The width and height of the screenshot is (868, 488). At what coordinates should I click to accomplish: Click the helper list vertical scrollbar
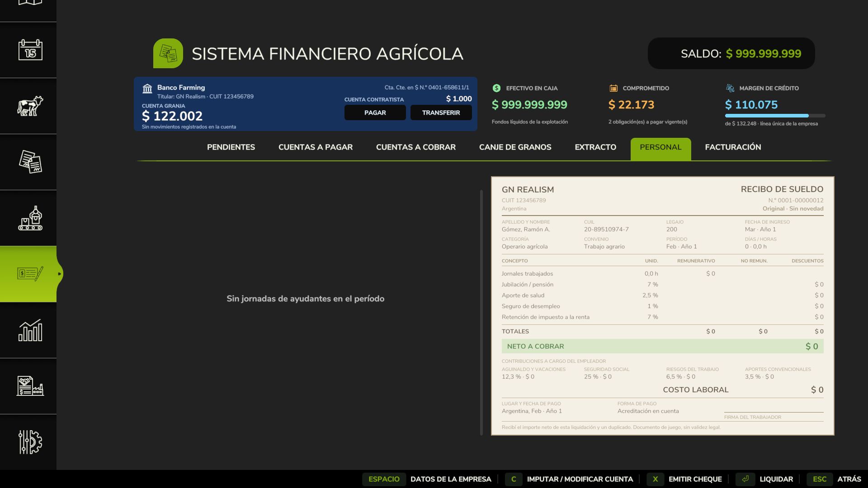481,313
